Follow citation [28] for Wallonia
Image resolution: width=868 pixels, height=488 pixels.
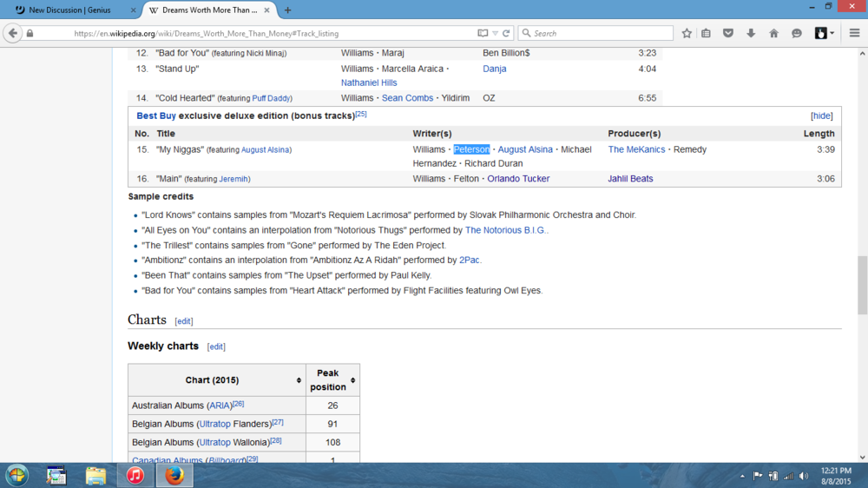(276, 441)
